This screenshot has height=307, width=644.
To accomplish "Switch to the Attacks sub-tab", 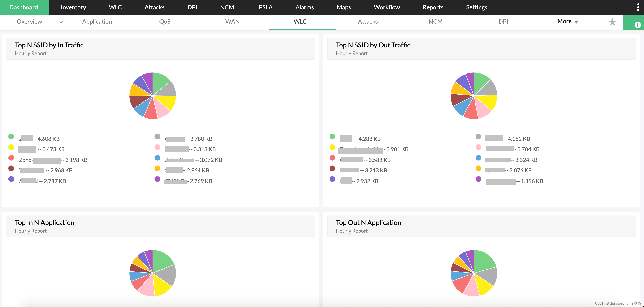I will (368, 22).
